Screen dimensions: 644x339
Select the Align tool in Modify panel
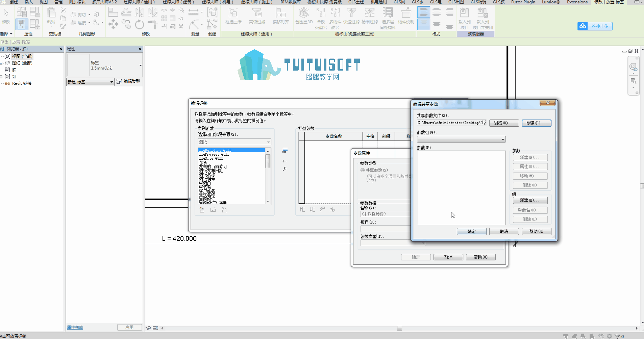click(x=113, y=12)
